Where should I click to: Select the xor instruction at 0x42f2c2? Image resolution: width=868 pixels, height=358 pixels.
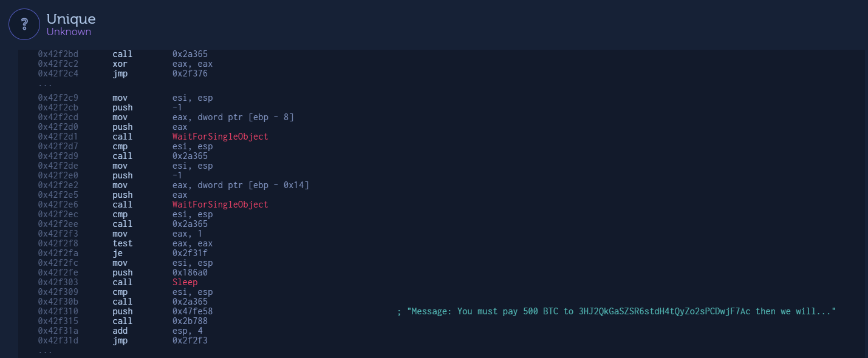(120, 64)
